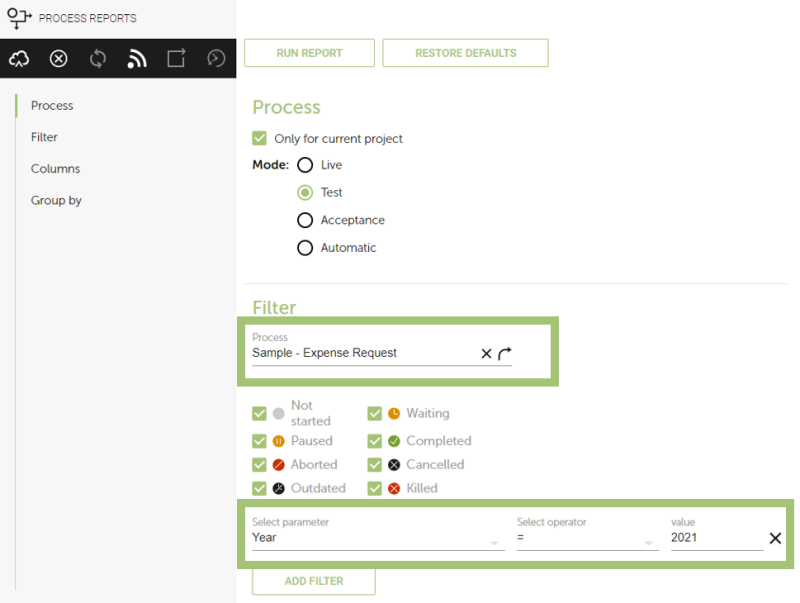
Task: Uncheck the Waiting status checkbox
Action: click(374, 413)
